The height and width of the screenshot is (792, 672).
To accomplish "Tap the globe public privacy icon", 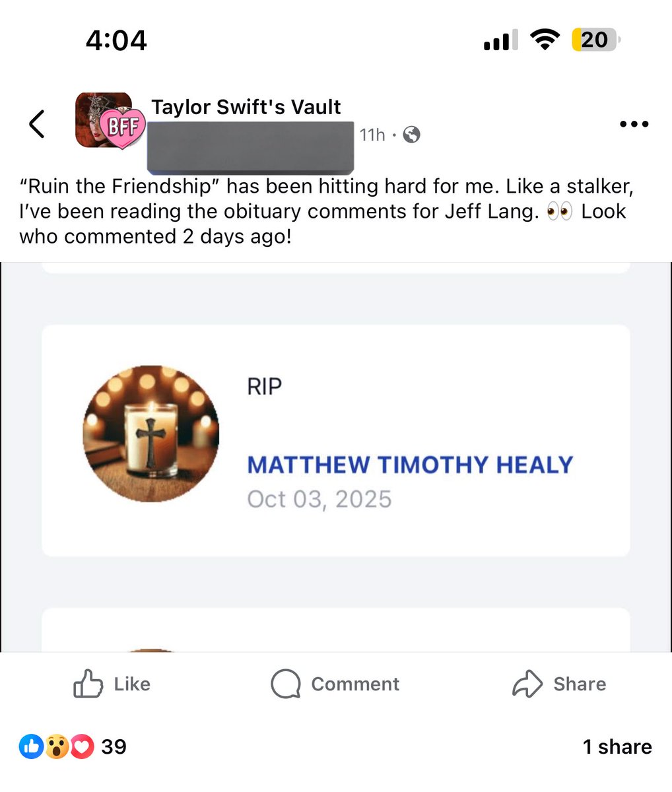I will click(x=411, y=135).
